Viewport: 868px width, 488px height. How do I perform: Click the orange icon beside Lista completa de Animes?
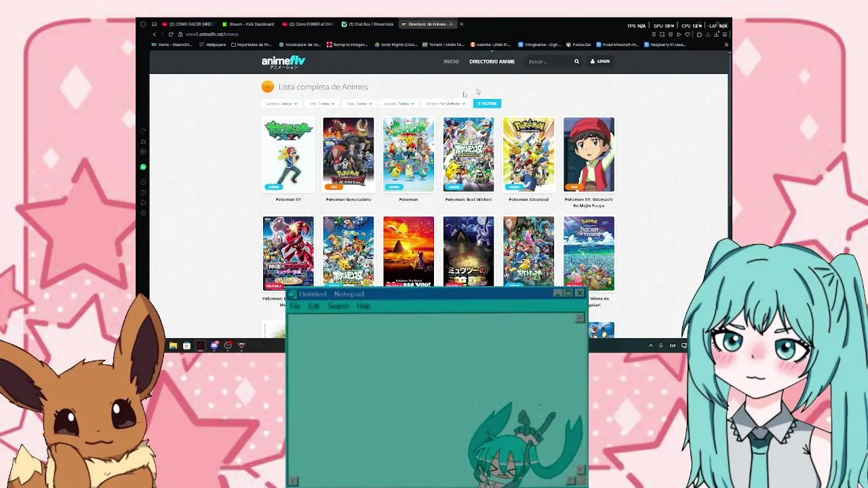coord(268,87)
